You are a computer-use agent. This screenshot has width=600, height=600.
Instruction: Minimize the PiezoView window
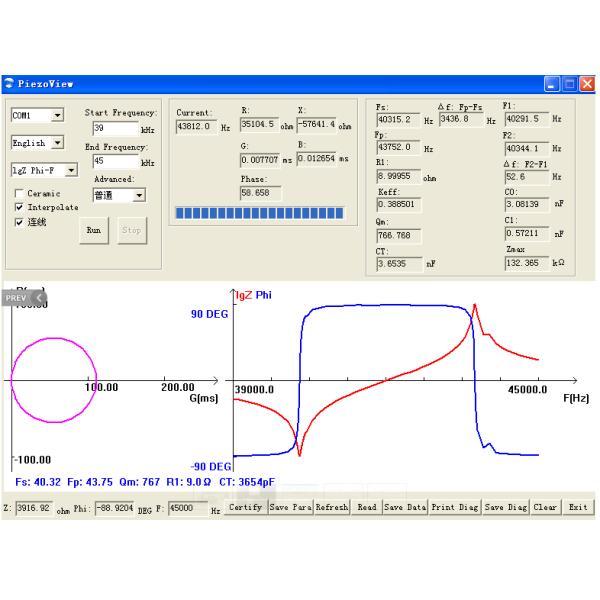point(551,84)
